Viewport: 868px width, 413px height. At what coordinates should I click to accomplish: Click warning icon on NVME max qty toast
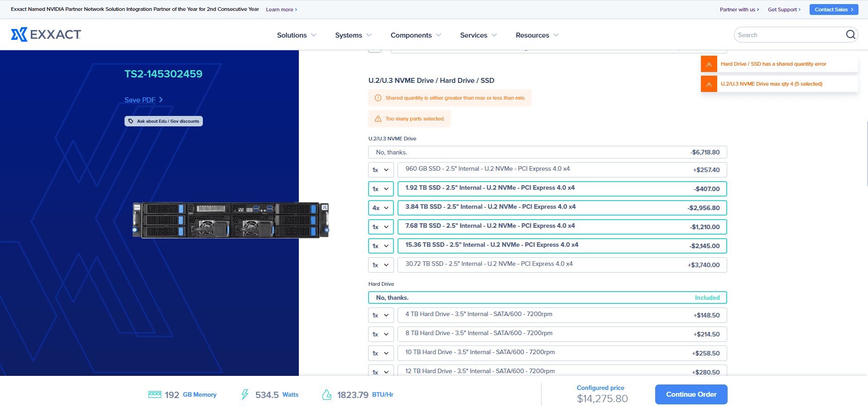[709, 84]
